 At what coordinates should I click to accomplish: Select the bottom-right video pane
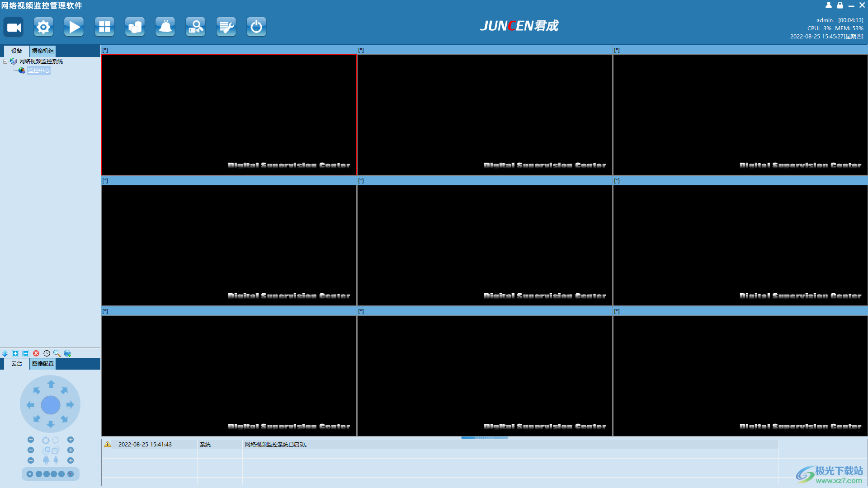coord(741,376)
